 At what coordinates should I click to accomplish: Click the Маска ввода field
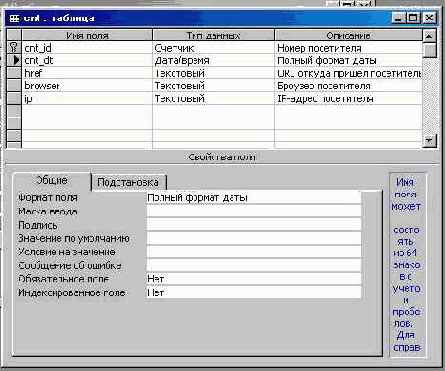coord(254,211)
